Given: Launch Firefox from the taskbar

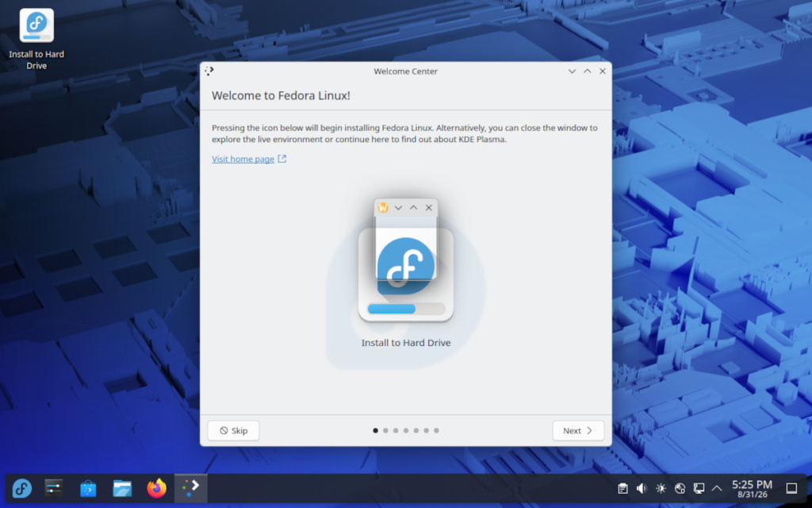Looking at the screenshot, I should pos(156,488).
